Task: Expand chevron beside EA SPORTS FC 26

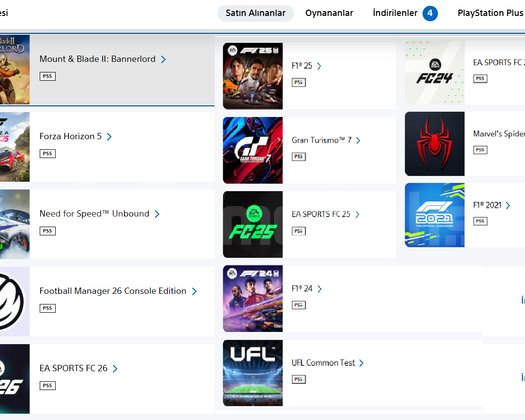Action: (x=115, y=369)
